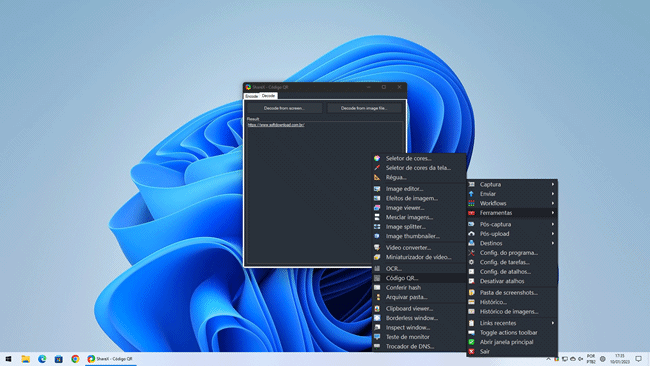Switch to the Decode tab

coord(269,96)
